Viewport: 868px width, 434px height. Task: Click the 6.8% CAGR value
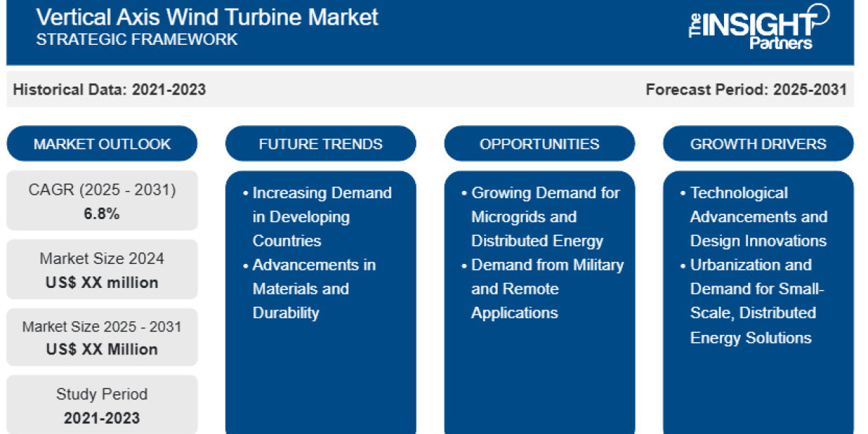pyautogui.click(x=102, y=214)
